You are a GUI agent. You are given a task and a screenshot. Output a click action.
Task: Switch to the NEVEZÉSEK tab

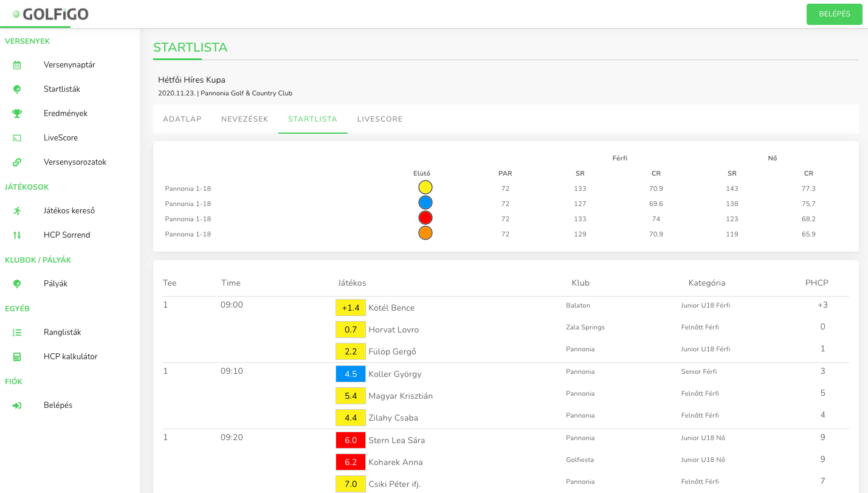(x=245, y=119)
